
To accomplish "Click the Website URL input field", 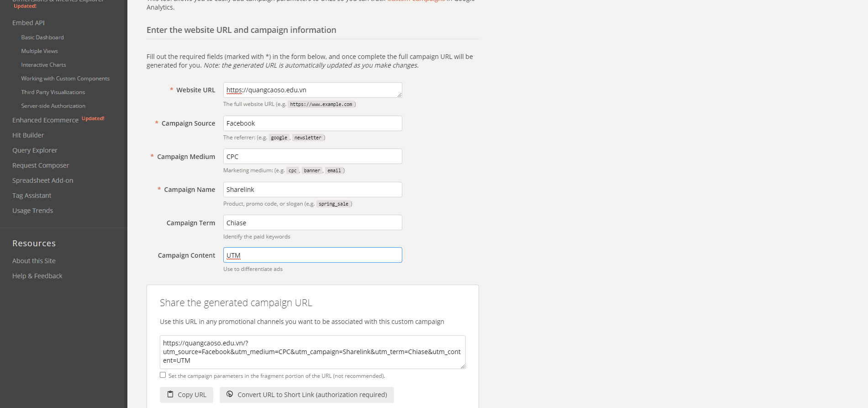I will [313, 90].
